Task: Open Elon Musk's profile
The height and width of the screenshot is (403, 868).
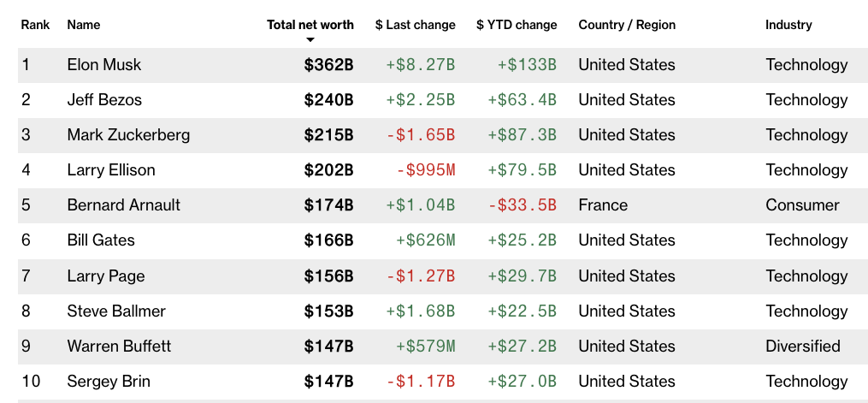Action: click(104, 65)
